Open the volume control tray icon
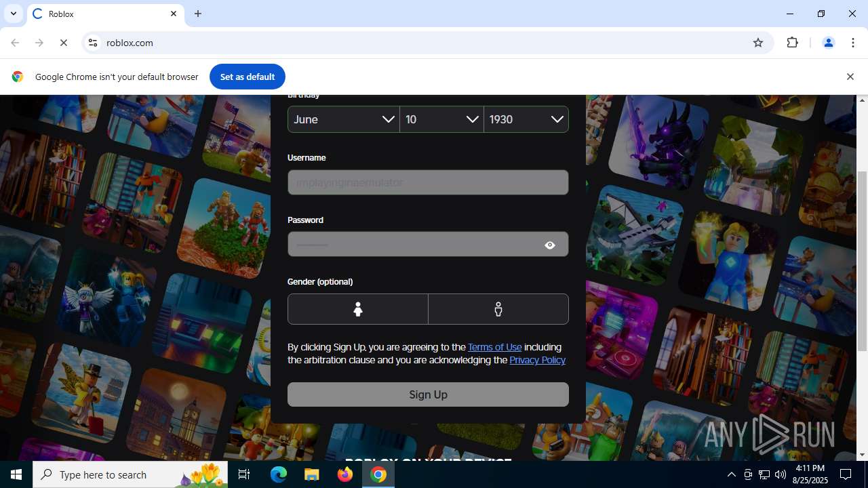This screenshot has height=488, width=868. (x=780, y=474)
